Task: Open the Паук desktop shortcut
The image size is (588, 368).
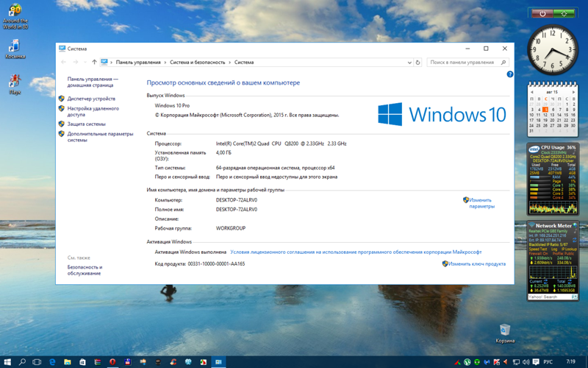Action: [15, 85]
